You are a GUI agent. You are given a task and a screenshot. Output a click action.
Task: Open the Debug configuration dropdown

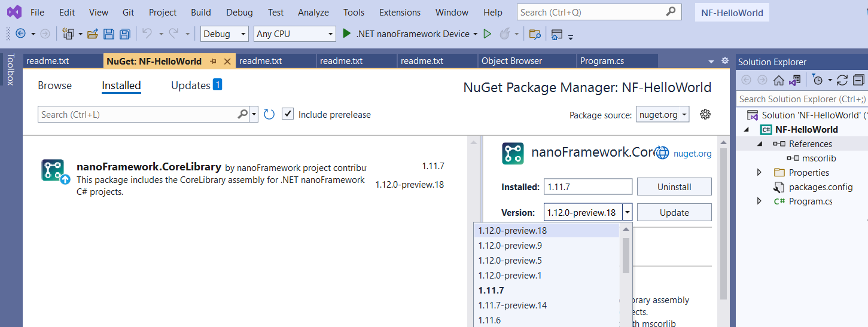tap(224, 34)
